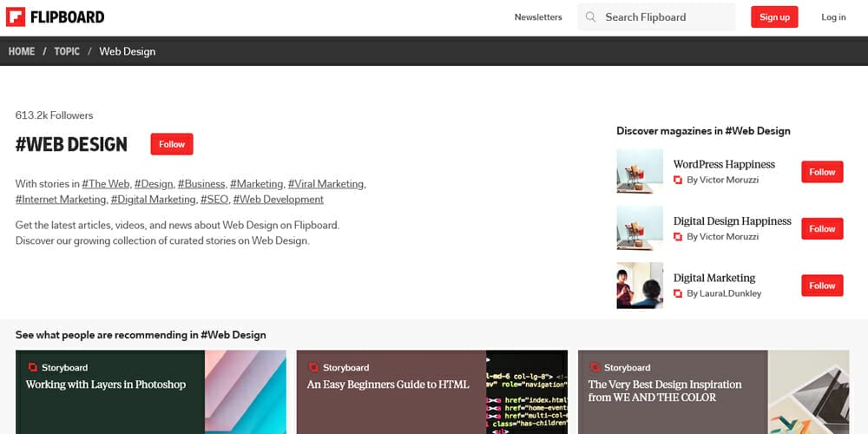
Task: Open Digital Marketing magazine thumbnail
Action: pos(640,285)
